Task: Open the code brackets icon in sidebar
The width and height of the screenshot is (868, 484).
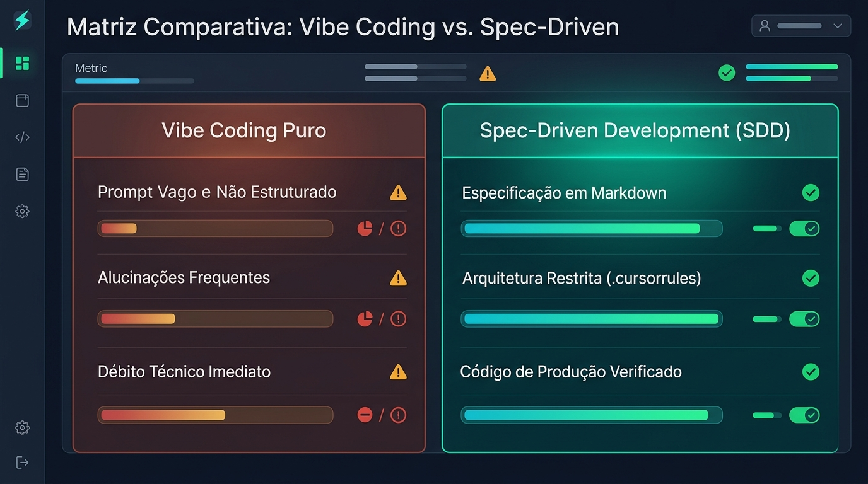Action: 22,137
